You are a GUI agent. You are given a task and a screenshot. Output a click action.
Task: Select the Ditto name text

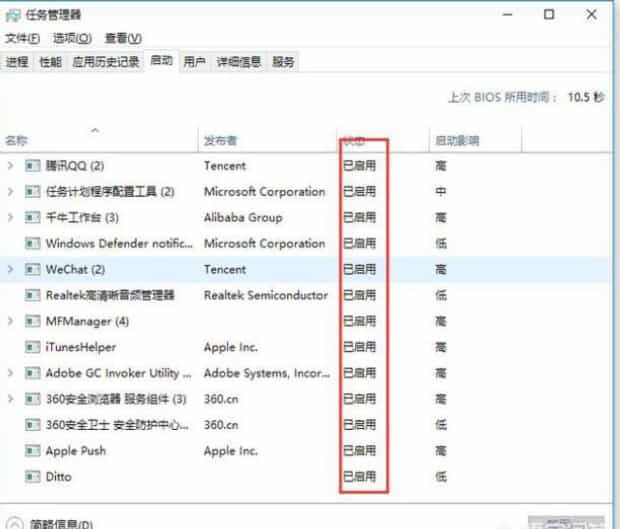point(59,477)
